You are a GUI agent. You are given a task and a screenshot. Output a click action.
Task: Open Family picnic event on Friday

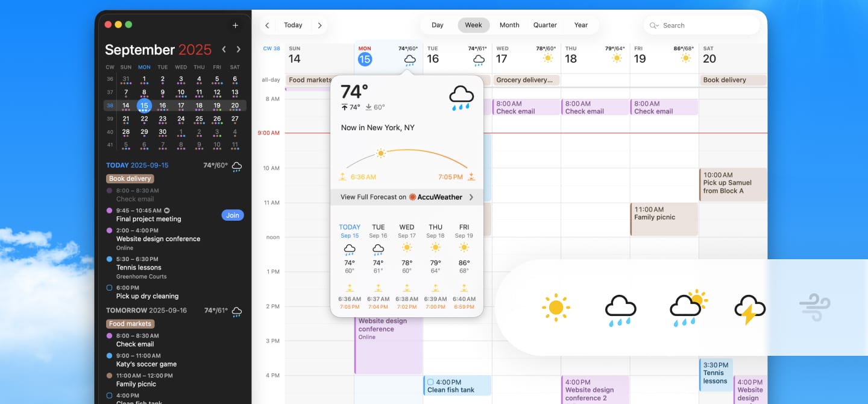(664, 219)
